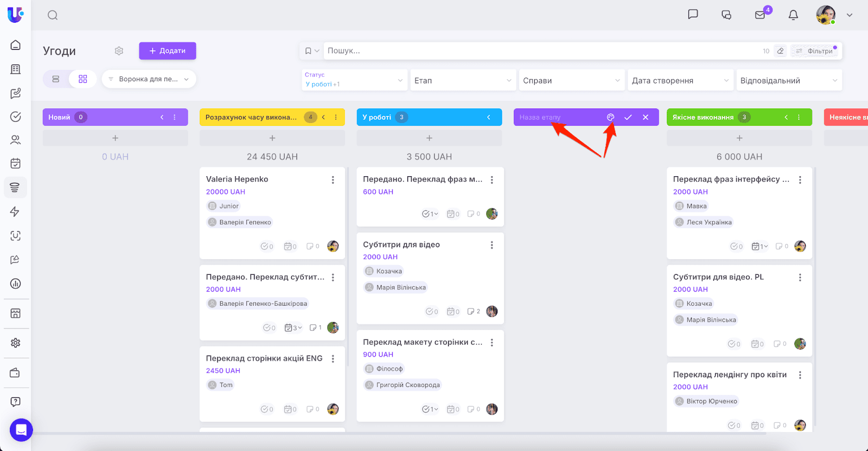Open the Фільтри panel
Image resolution: width=868 pixels, height=451 pixels.
coord(814,51)
